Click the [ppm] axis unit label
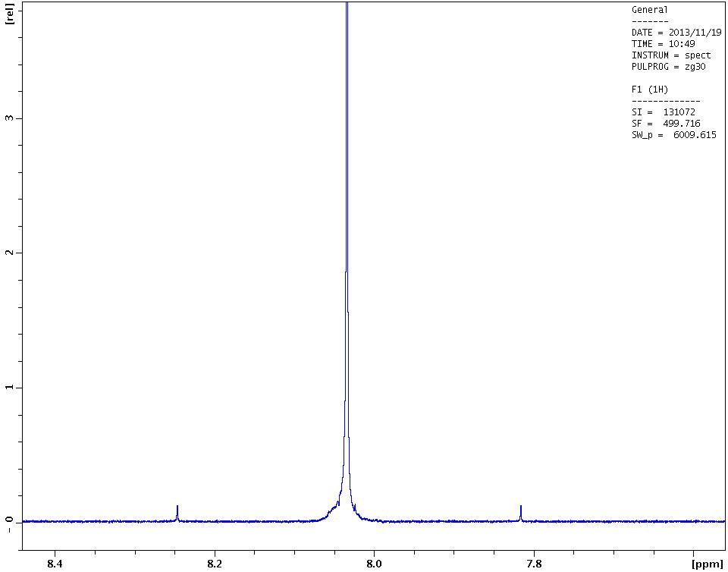 tap(707, 564)
